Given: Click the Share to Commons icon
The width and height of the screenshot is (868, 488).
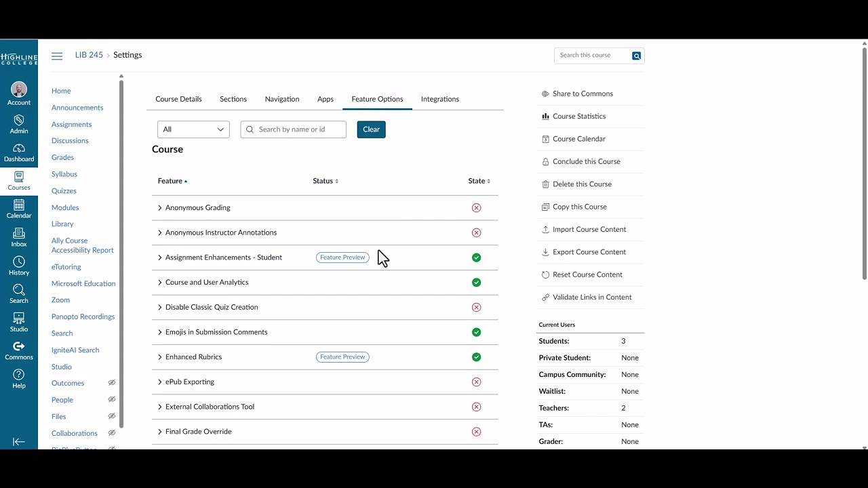Looking at the screenshot, I should pos(545,94).
